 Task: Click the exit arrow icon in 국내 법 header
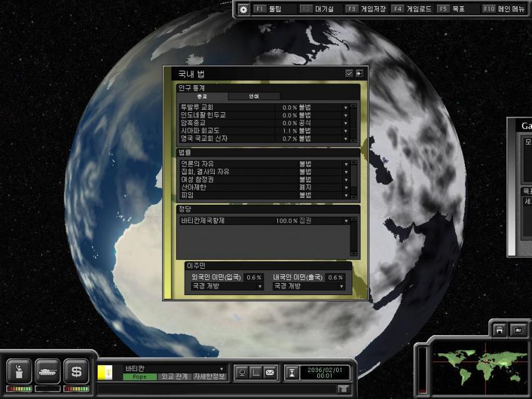[359, 73]
